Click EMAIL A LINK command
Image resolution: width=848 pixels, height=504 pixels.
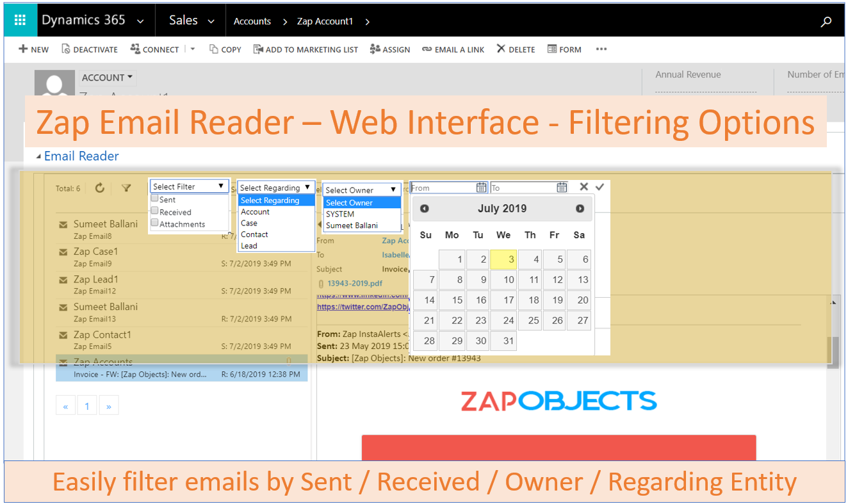coord(453,49)
